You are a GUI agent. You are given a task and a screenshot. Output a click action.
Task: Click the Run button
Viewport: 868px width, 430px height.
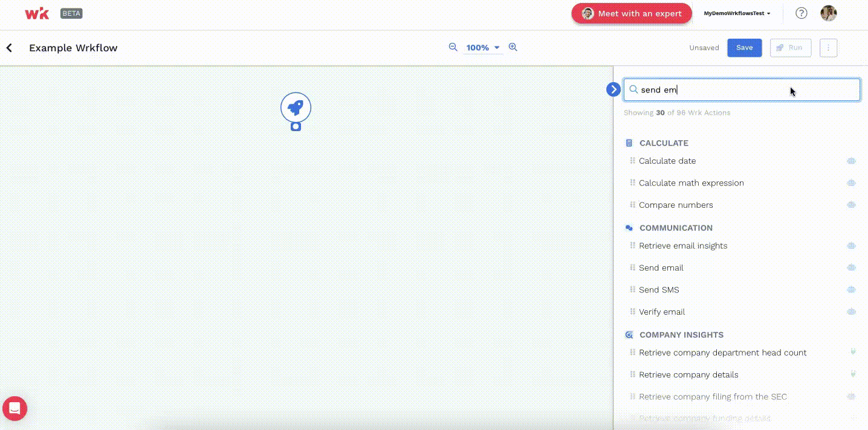coord(790,48)
